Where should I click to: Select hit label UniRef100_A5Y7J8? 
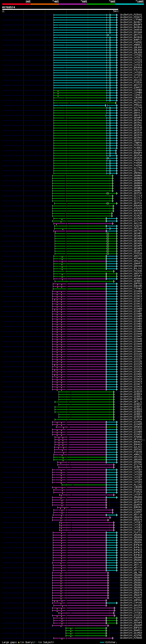131,514
